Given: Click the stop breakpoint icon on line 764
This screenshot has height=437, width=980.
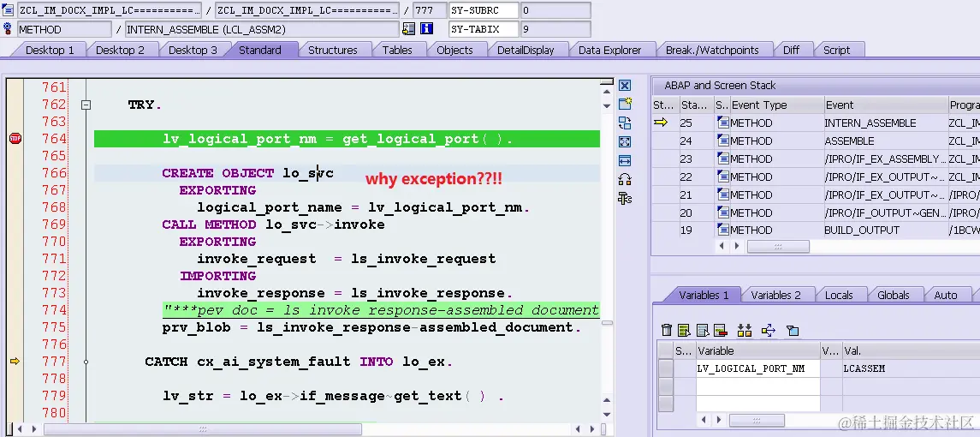Looking at the screenshot, I should pyautogui.click(x=15, y=138).
